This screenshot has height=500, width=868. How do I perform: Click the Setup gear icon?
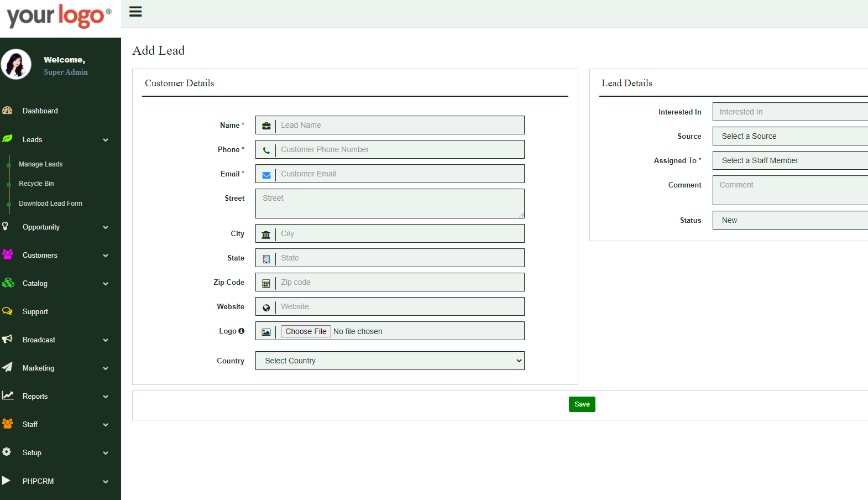click(7, 452)
